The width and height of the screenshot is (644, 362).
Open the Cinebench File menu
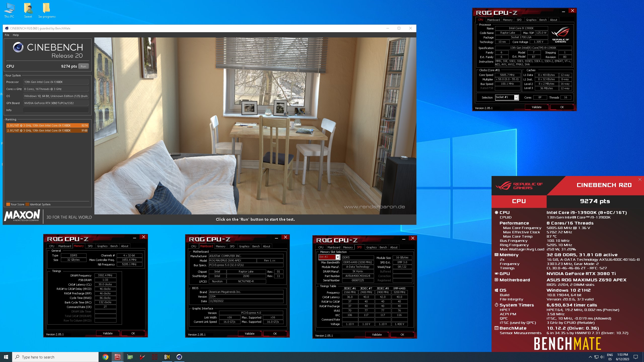[7, 35]
